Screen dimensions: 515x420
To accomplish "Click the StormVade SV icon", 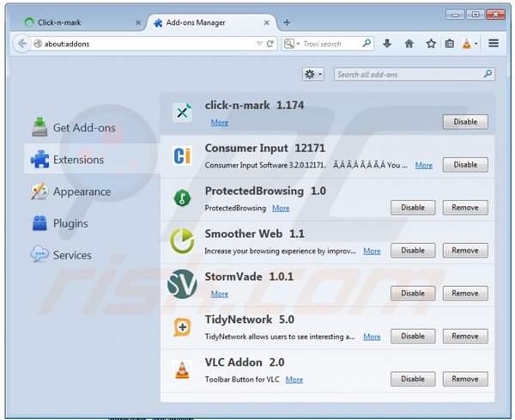I will pos(182,284).
